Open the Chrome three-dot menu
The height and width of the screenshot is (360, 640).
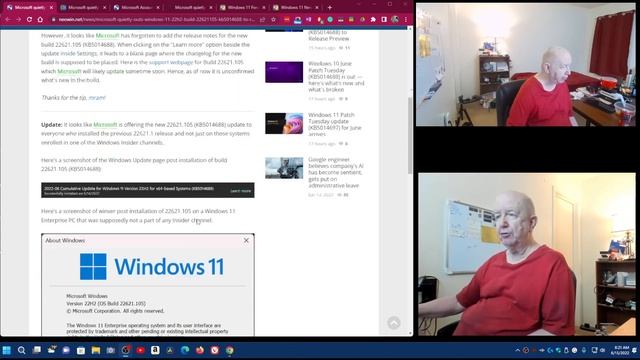(406, 19)
